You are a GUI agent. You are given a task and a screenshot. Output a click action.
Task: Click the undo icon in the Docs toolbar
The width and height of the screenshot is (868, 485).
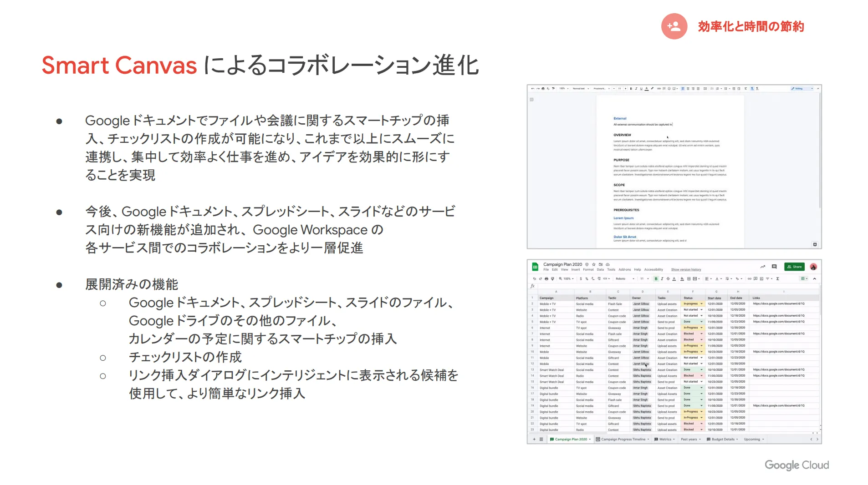pos(532,89)
